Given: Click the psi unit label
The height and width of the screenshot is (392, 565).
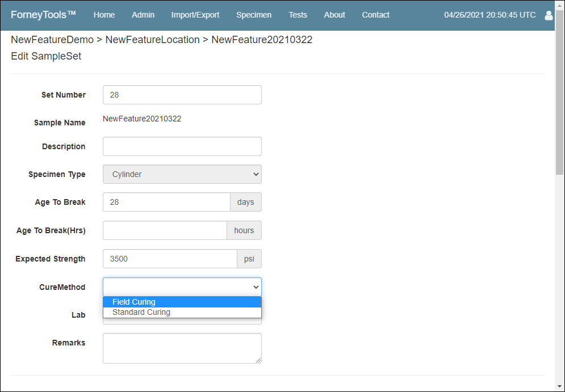Looking at the screenshot, I should tap(249, 259).
